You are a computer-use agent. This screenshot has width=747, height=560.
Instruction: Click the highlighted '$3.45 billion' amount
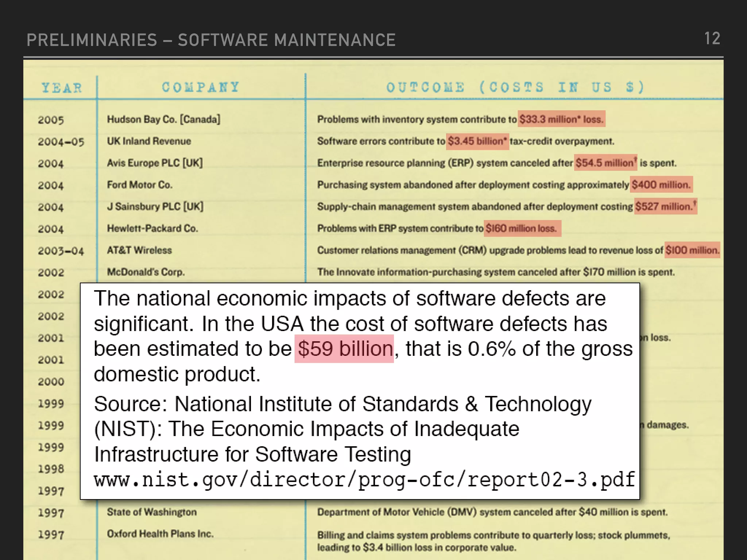tap(477, 141)
